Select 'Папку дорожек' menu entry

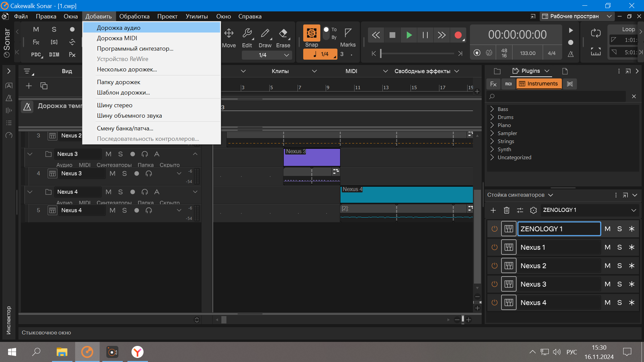[x=152, y=82]
